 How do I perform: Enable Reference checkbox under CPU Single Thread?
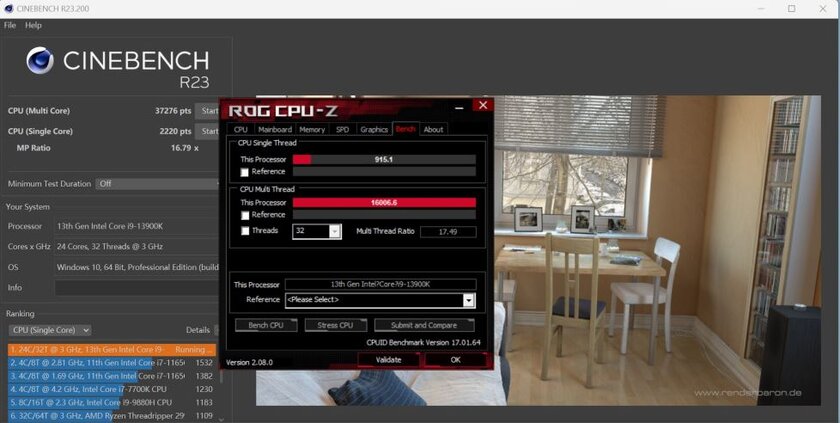click(x=245, y=172)
